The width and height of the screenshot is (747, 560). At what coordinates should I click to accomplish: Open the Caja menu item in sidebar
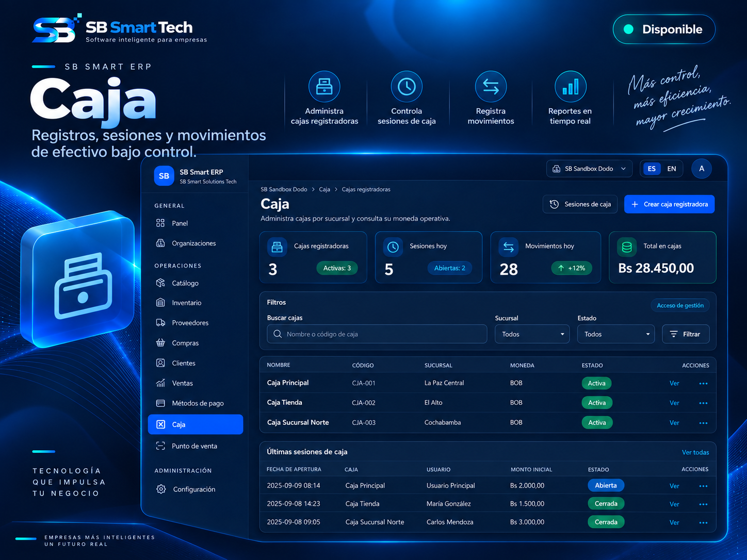click(196, 424)
